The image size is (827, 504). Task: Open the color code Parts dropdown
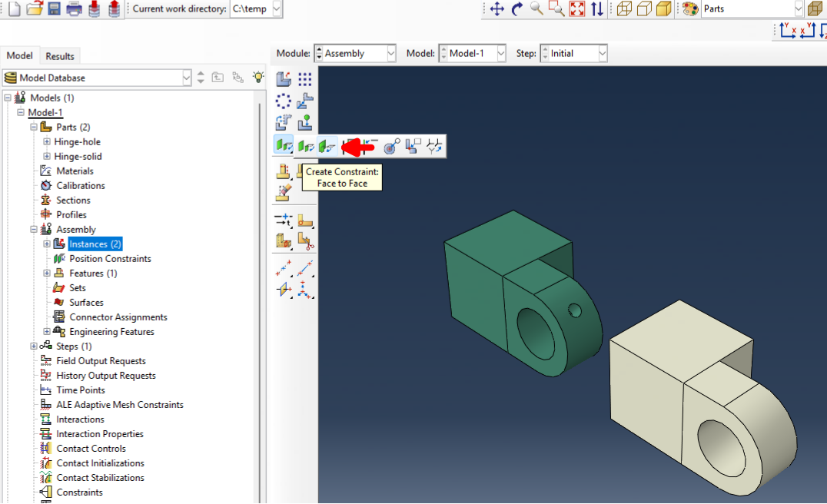798,9
